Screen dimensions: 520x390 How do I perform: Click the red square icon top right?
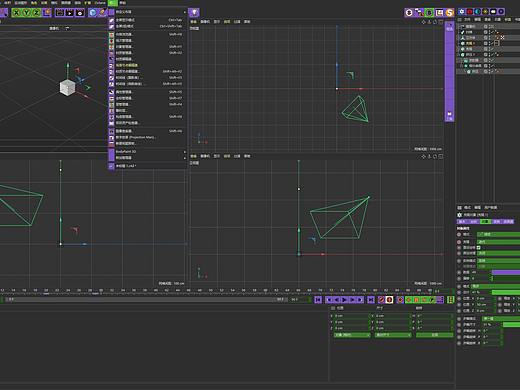(x=470, y=12)
